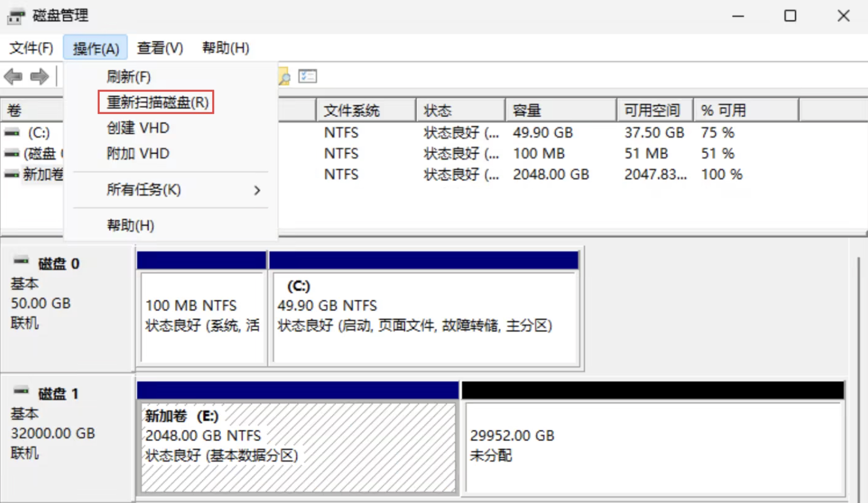This screenshot has width=868, height=503.
Task: Sort by the % 可用 column header
Action: pyautogui.click(x=746, y=111)
